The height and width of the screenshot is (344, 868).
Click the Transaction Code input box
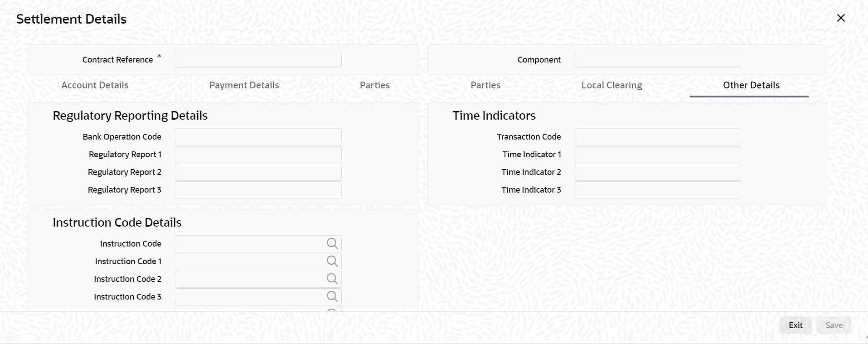pyautogui.click(x=658, y=137)
